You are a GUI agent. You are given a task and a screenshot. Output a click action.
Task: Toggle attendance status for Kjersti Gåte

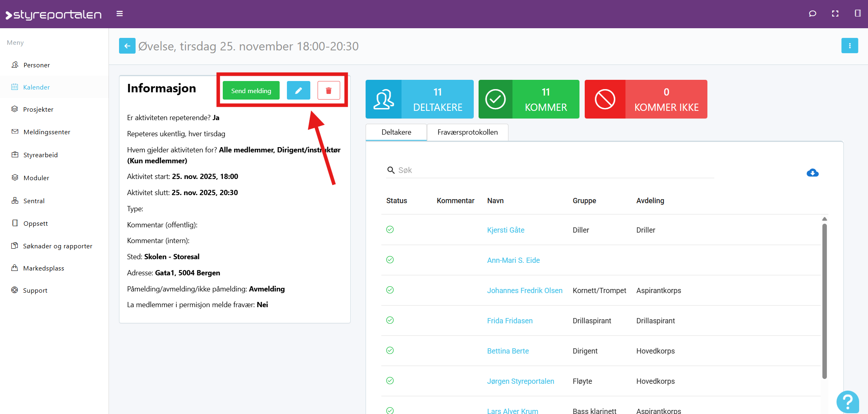point(390,230)
